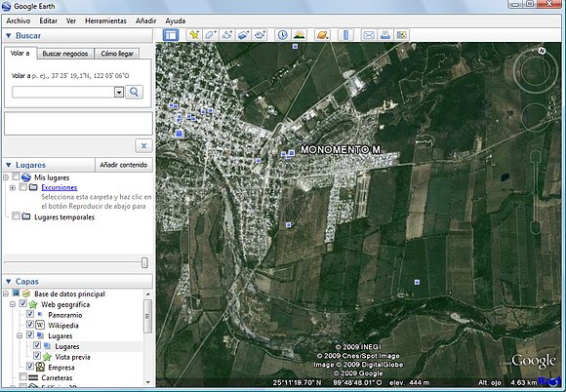Click the Añadir contenido button
This screenshot has height=392, width=566.
(x=124, y=165)
